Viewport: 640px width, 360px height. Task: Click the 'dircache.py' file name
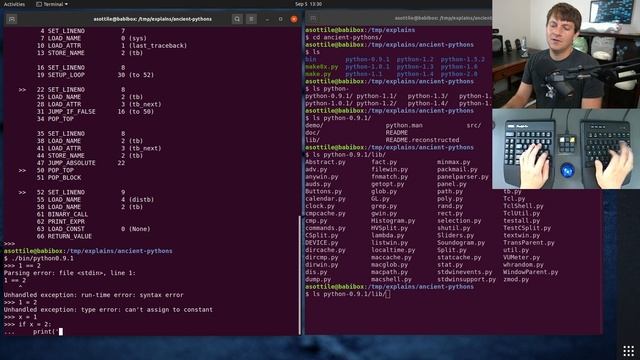tap(325, 250)
